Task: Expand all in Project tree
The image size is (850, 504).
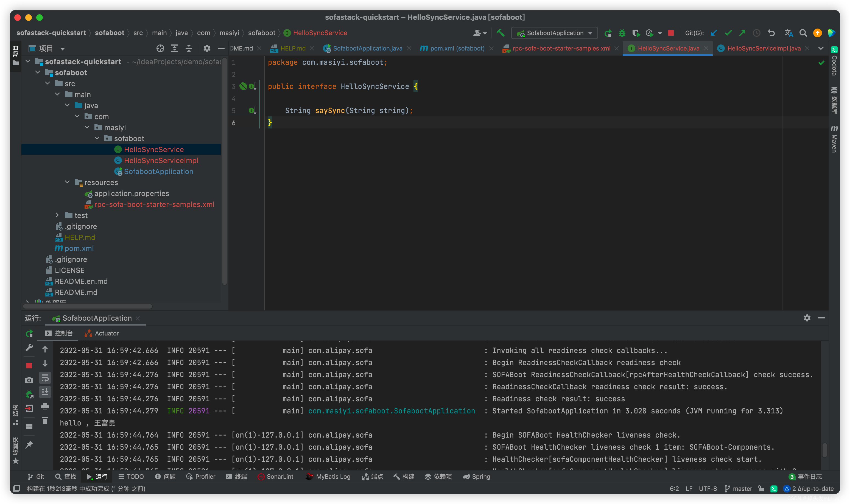Action: point(175,49)
